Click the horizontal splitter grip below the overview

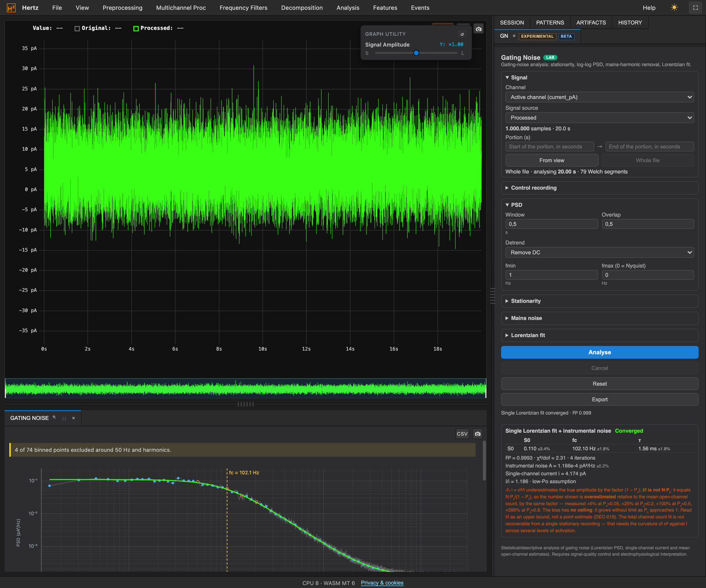pyautogui.click(x=246, y=404)
